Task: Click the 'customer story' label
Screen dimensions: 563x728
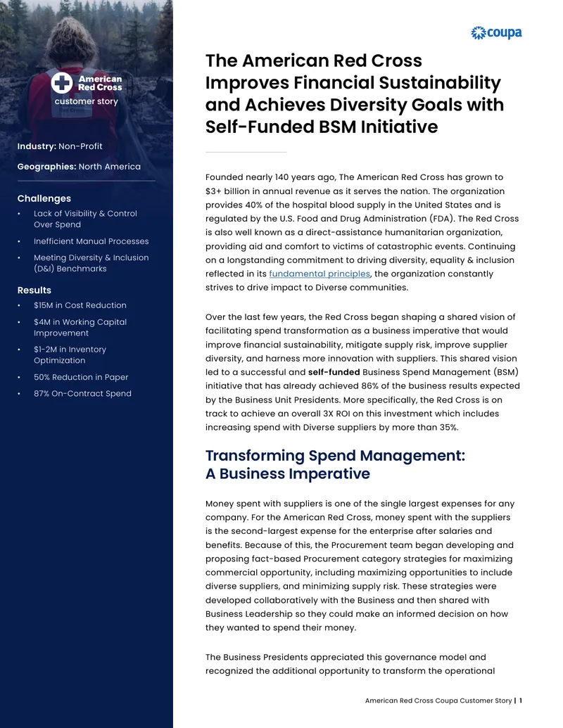Action: pyautogui.click(x=87, y=101)
